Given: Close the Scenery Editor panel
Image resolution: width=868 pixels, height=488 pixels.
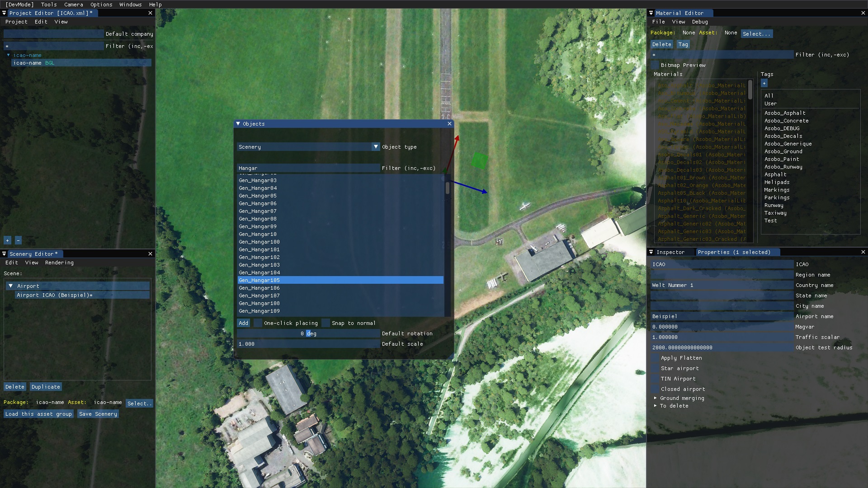Looking at the screenshot, I should coord(151,254).
